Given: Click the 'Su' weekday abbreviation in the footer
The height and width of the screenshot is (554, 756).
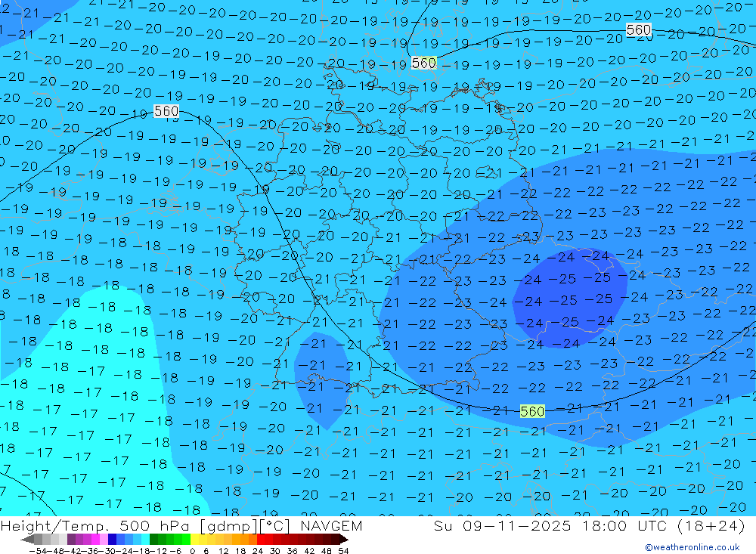Looking at the screenshot, I should tap(442, 525).
